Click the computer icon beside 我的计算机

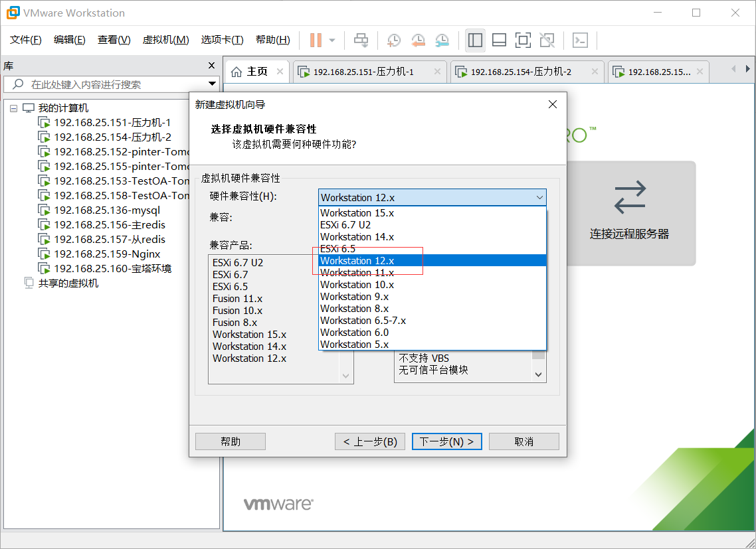[x=29, y=108]
